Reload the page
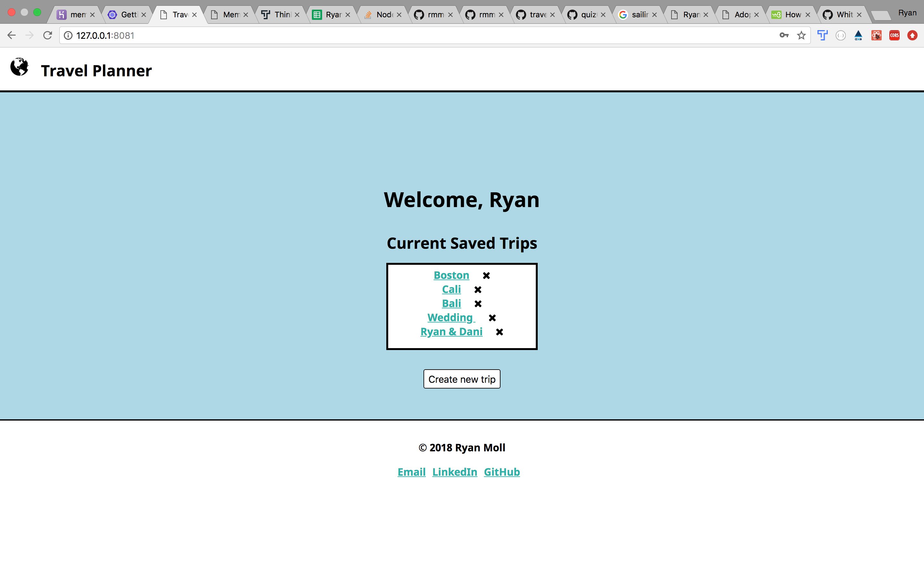This screenshot has height=577, width=924. pyautogui.click(x=47, y=35)
